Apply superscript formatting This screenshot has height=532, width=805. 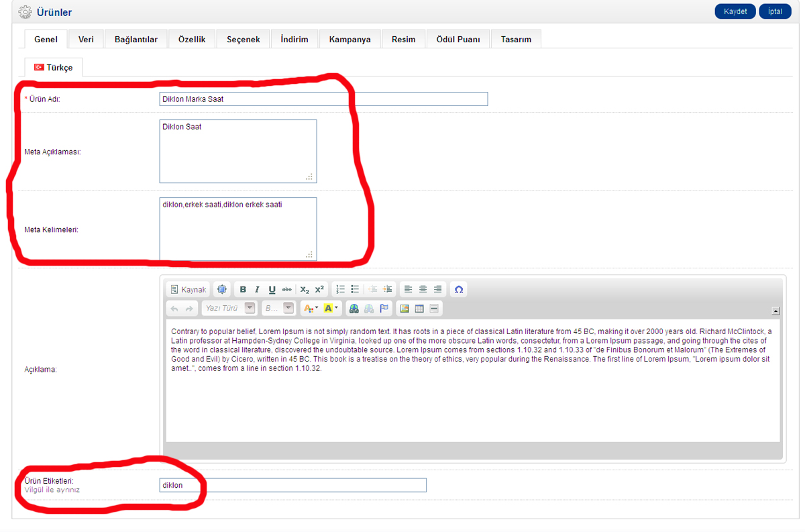coord(319,289)
